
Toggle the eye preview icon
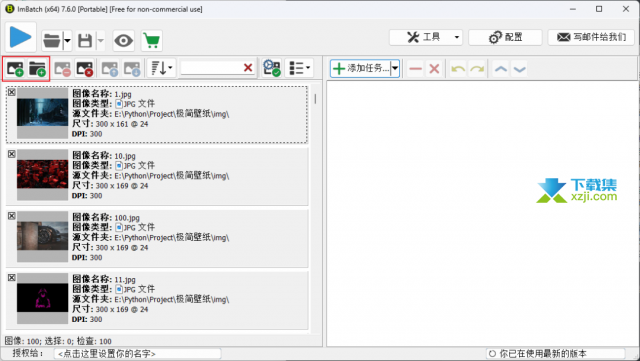coord(124,40)
